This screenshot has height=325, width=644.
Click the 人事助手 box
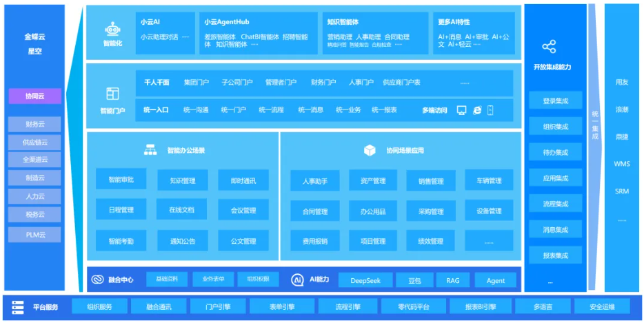pos(315,180)
